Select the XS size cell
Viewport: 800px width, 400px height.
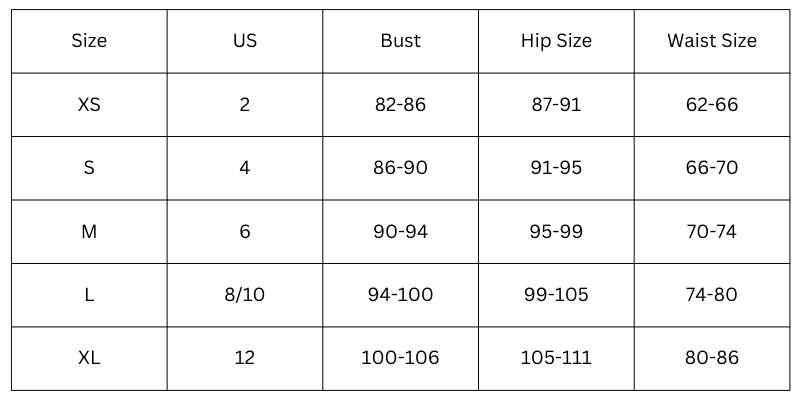point(89,104)
